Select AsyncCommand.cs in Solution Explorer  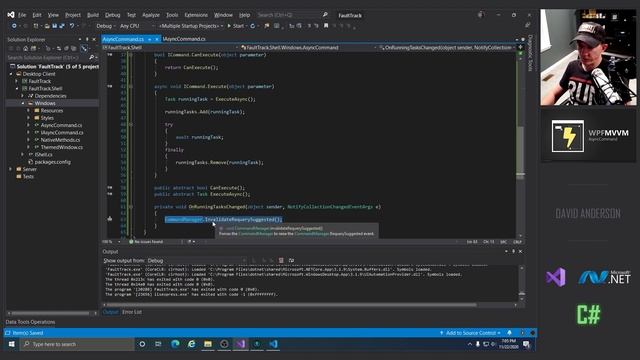[61, 125]
